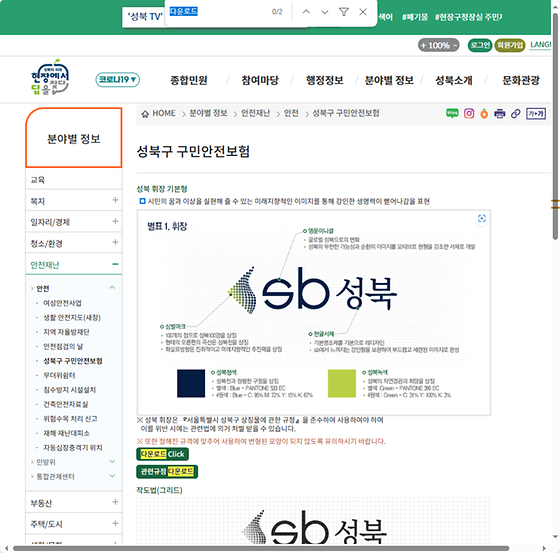560x553 pixels.
Task: Open 무더위쉼터 sidebar item
Action: point(59,375)
